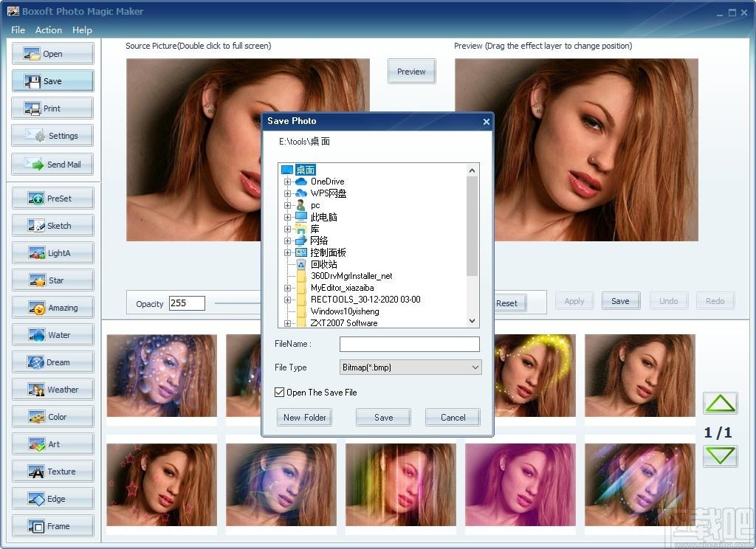This screenshot has width=756, height=549.
Task: Open the Help menu
Action: click(82, 30)
